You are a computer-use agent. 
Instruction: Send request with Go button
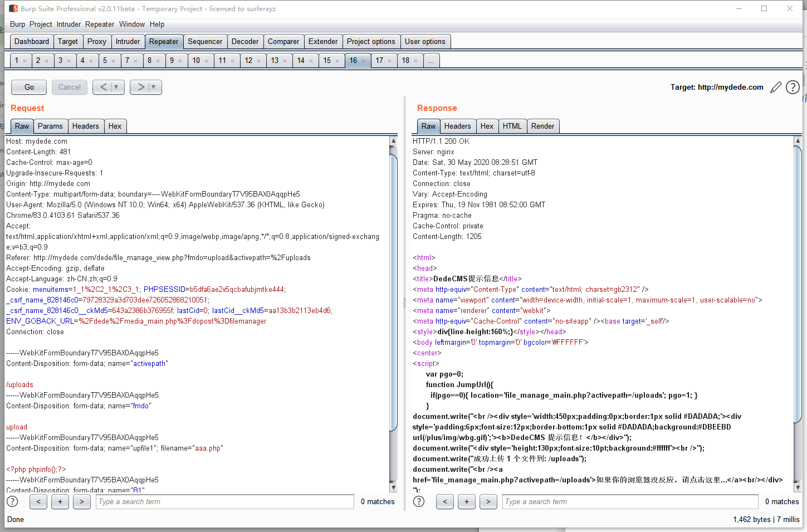[29, 87]
